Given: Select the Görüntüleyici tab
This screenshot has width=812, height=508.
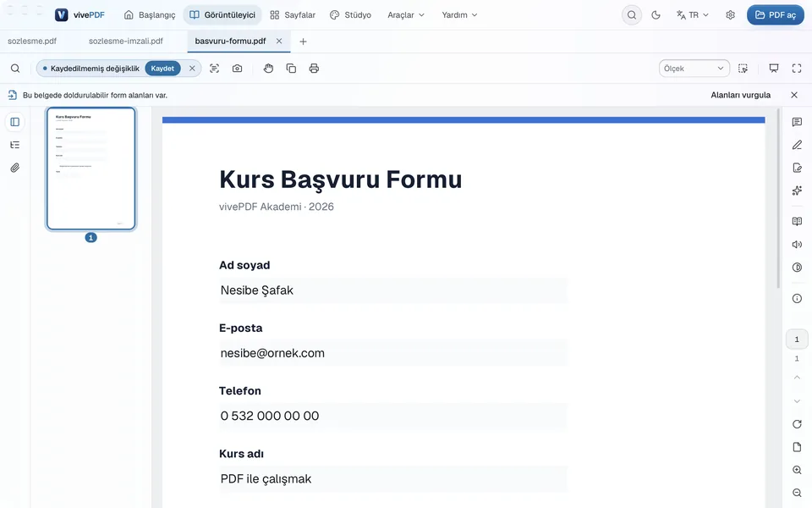Looking at the screenshot, I should pyautogui.click(x=222, y=15).
